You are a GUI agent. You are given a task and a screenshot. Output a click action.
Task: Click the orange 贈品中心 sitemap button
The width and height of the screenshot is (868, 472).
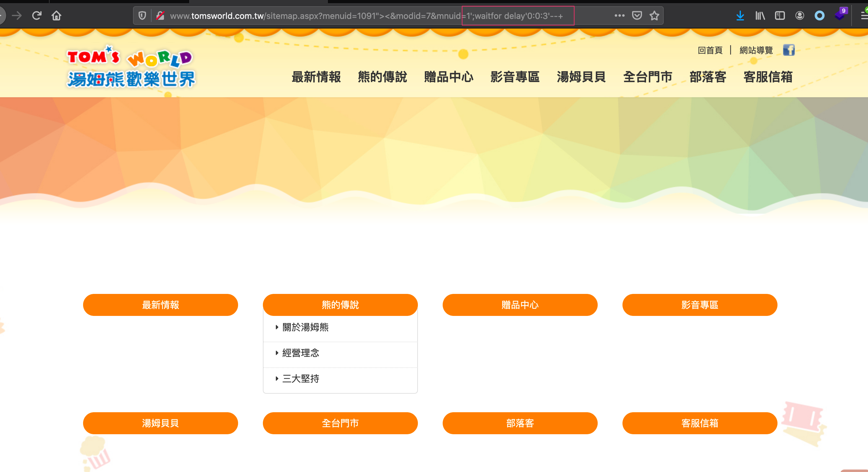pyautogui.click(x=520, y=305)
